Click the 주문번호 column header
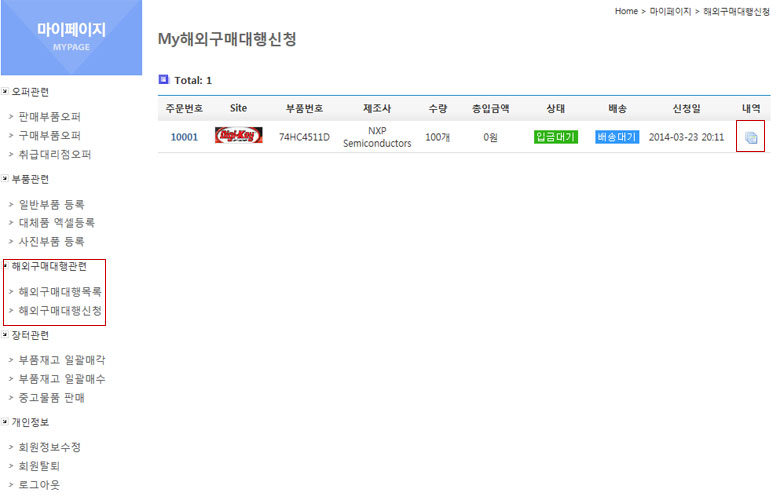This screenshot has height=500, width=780. [184, 108]
